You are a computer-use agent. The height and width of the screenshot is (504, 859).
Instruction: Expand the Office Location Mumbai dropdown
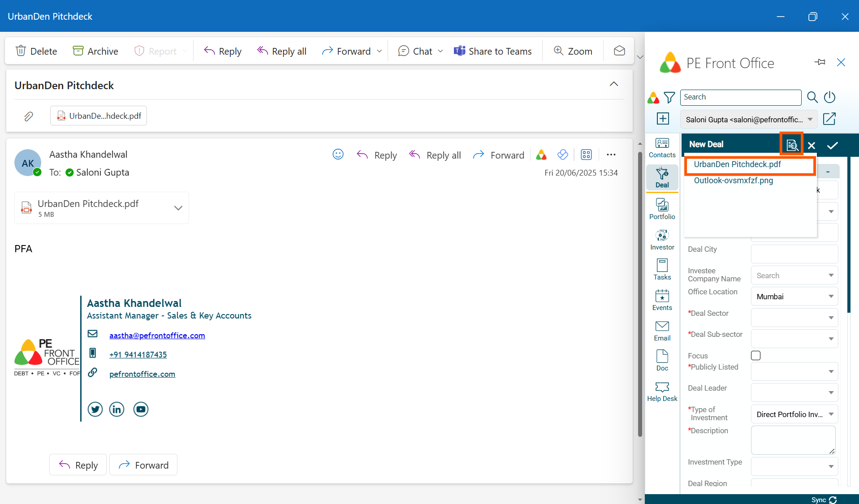tap(831, 297)
